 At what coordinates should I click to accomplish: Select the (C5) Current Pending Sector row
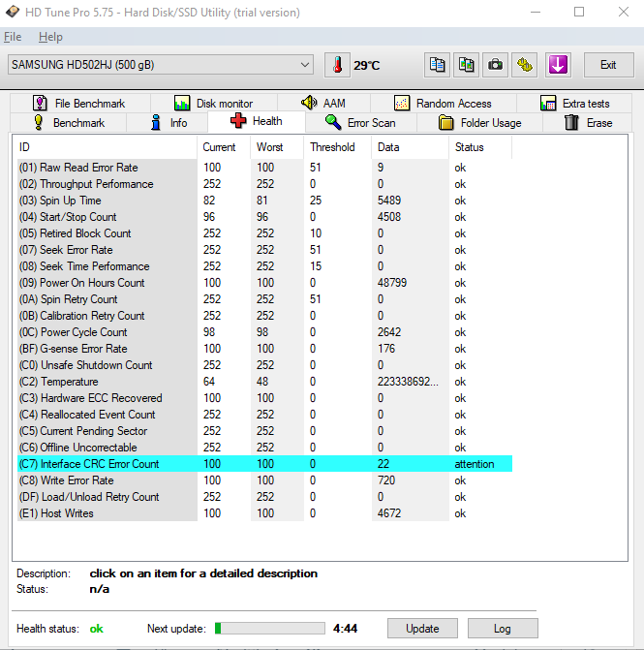point(264,431)
